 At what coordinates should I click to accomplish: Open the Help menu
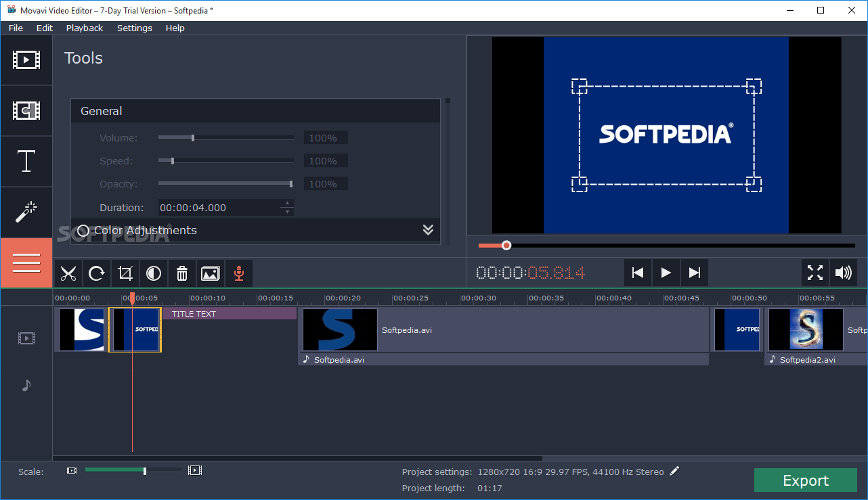click(x=175, y=28)
